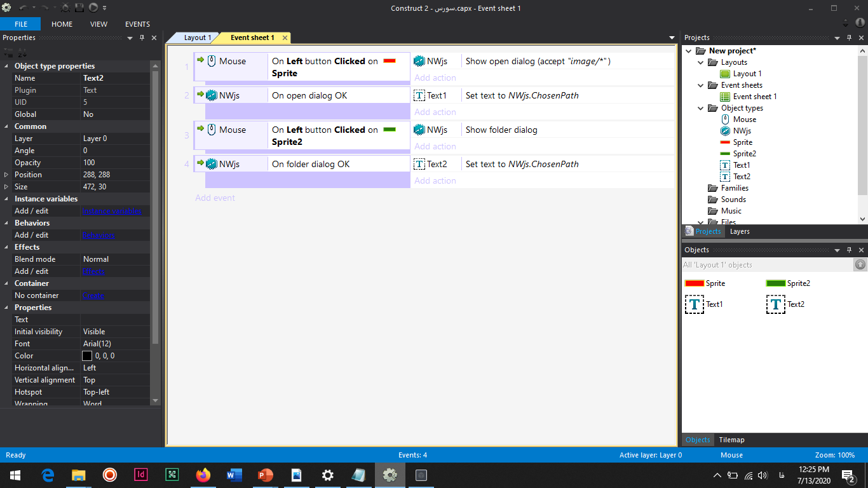Collapse the Object types folder

700,108
